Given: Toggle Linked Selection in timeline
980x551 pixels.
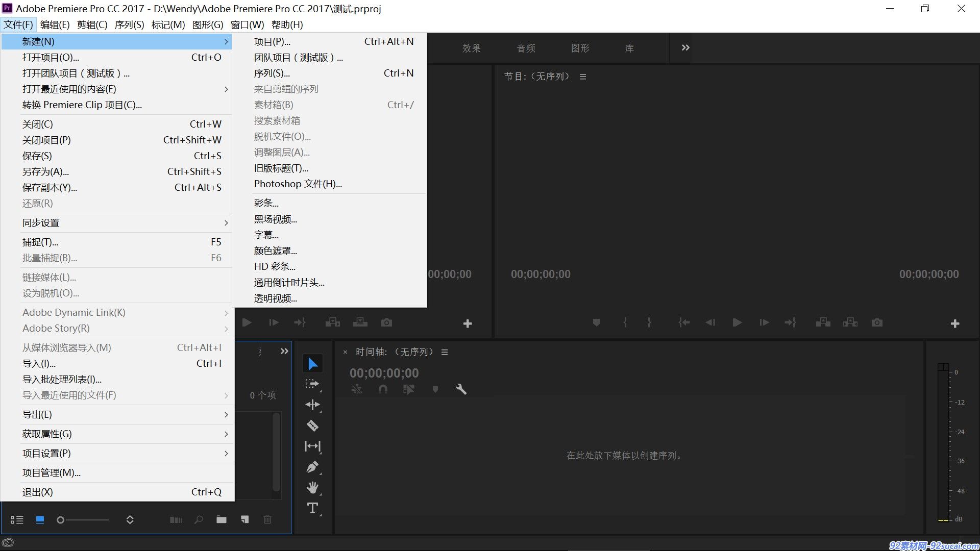Looking at the screenshot, I should [409, 389].
